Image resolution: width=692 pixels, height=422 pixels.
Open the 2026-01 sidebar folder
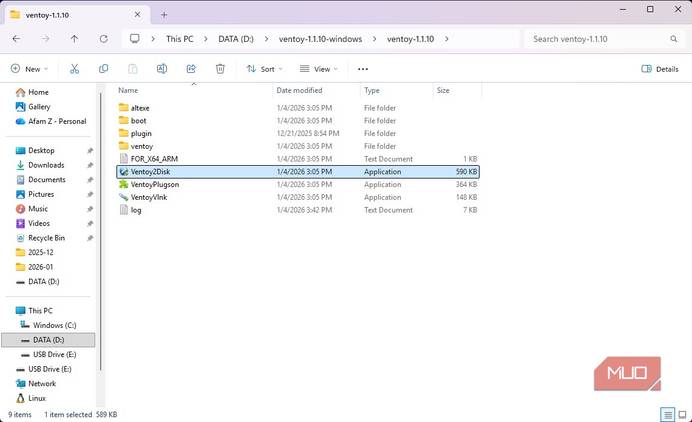(40, 267)
